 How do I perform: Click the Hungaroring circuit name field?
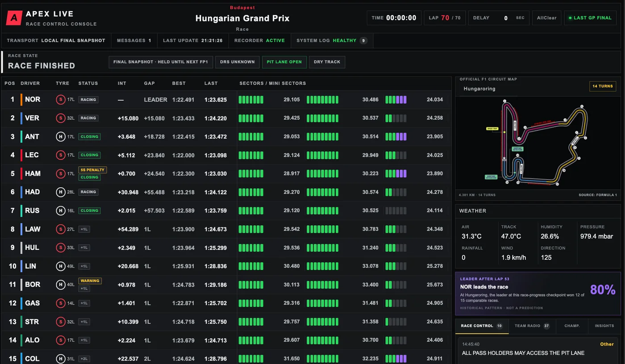click(x=488, y=89)
